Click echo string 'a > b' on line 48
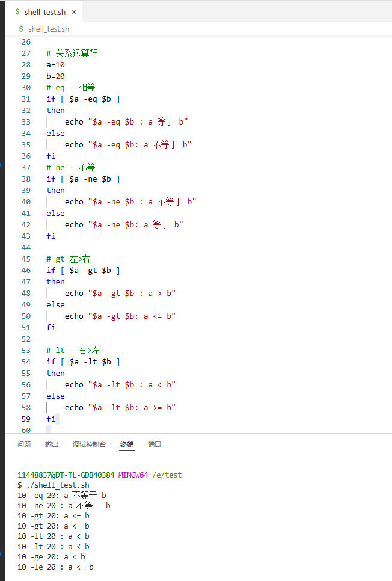The width and height of the screenshot is (392, 581). coord(132,294)
